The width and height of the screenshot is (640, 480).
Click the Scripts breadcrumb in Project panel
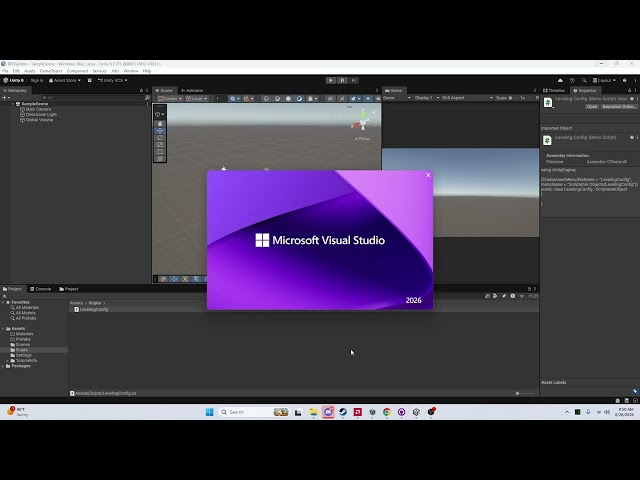(x=95, y=303)
